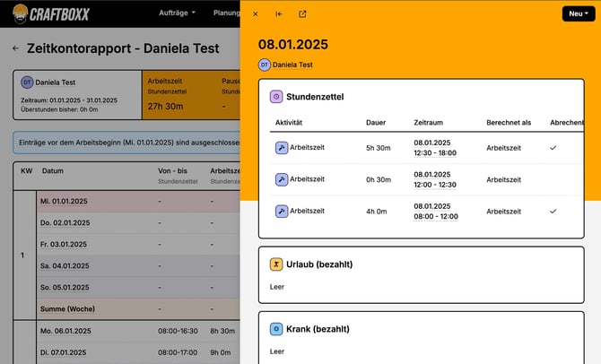Click the 08:00-17:00 time range
This screenshot has height=364, width=601.
click(178, 352)
